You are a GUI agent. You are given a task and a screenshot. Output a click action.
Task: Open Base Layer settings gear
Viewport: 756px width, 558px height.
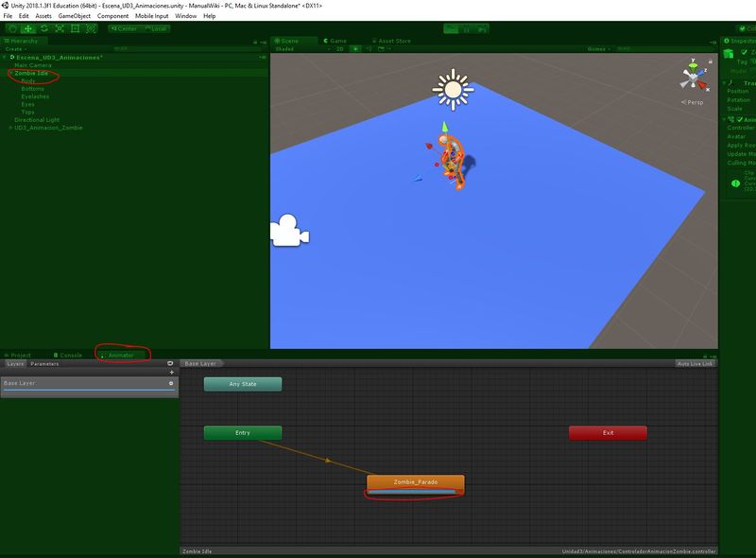pos(171,383)
